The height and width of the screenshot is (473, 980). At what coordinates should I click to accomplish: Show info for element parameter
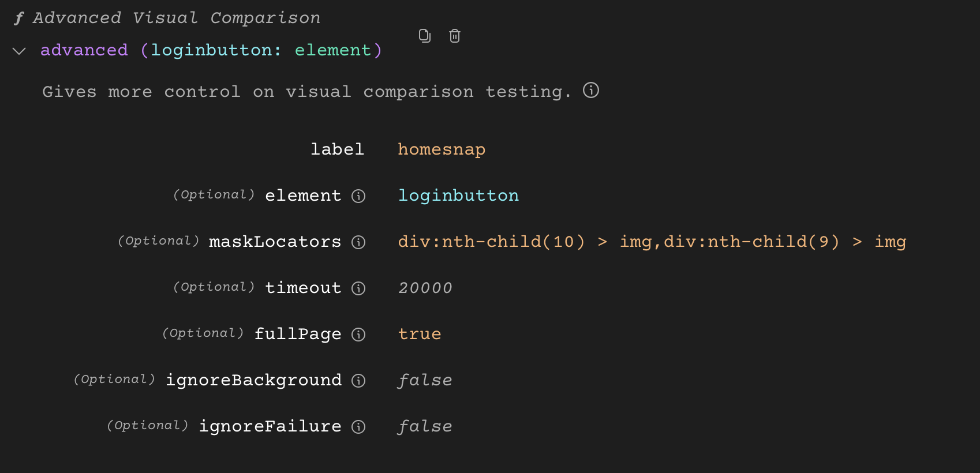point(358,196)
